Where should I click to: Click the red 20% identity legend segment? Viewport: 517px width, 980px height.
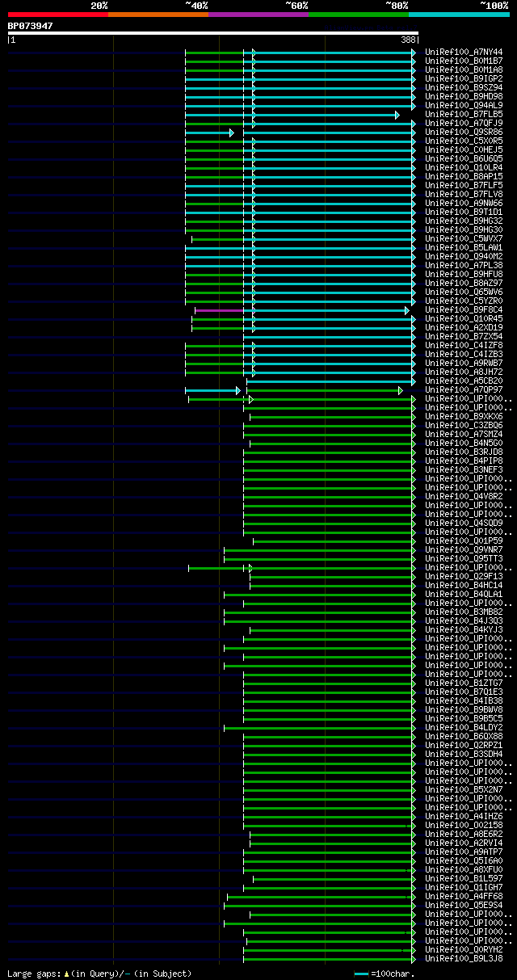(x=57, y=15)
